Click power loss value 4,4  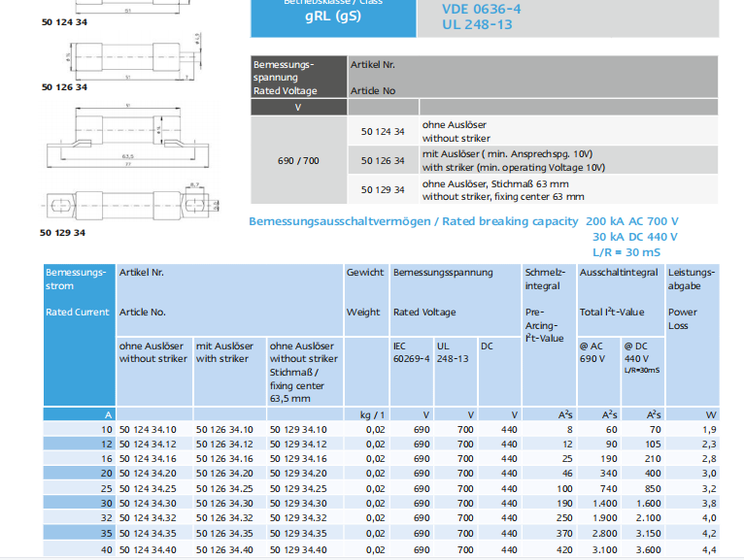[709, 550]
